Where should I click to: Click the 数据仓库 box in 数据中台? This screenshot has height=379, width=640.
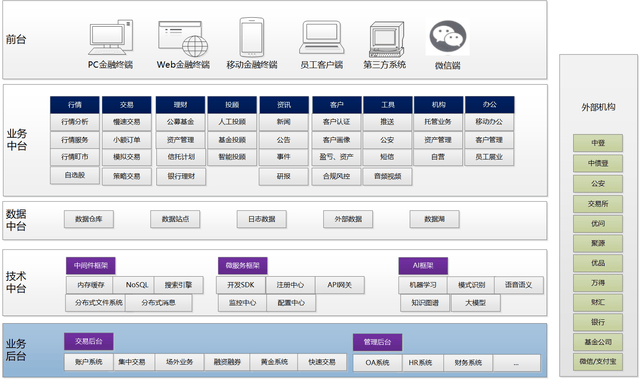pyautogui.click(x=89, y=219)
